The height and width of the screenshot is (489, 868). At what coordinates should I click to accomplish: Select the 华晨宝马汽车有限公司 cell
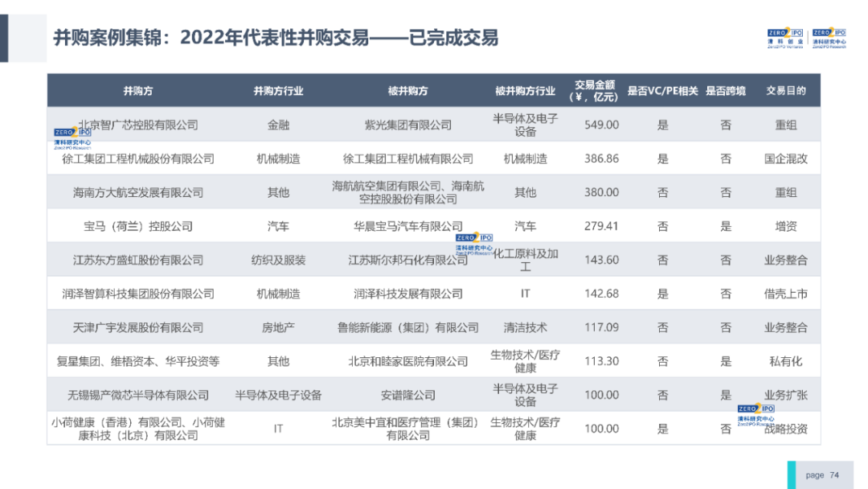coord(408,227)
